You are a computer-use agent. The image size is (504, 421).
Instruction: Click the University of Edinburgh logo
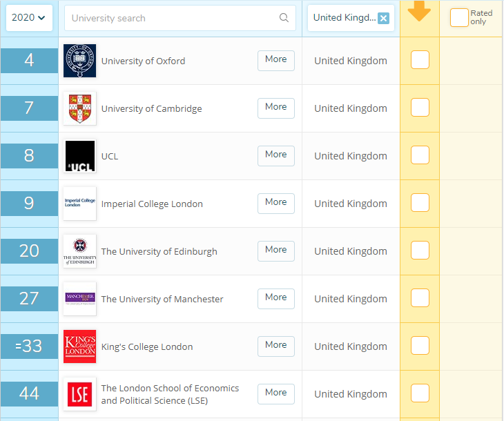[x=79, y=251]
